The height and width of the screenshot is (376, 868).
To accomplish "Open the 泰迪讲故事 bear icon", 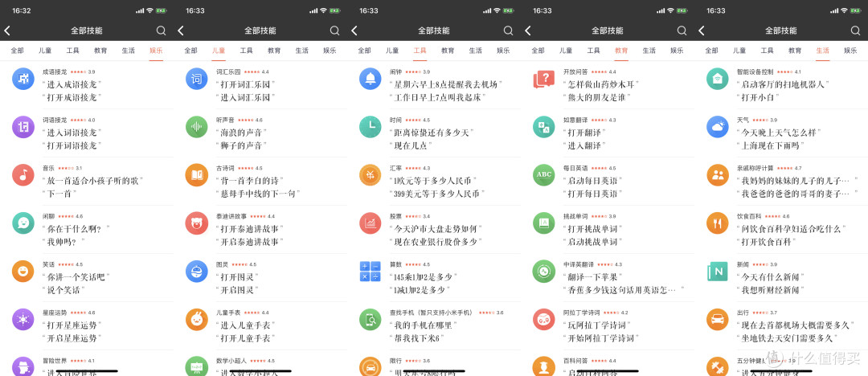I will pos(197,223).
